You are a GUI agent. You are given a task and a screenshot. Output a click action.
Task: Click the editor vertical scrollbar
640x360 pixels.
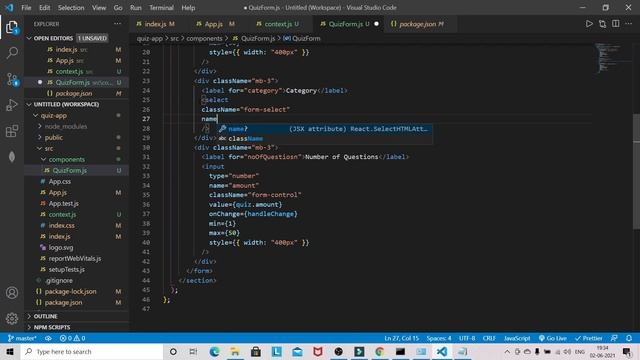[636, 173]
